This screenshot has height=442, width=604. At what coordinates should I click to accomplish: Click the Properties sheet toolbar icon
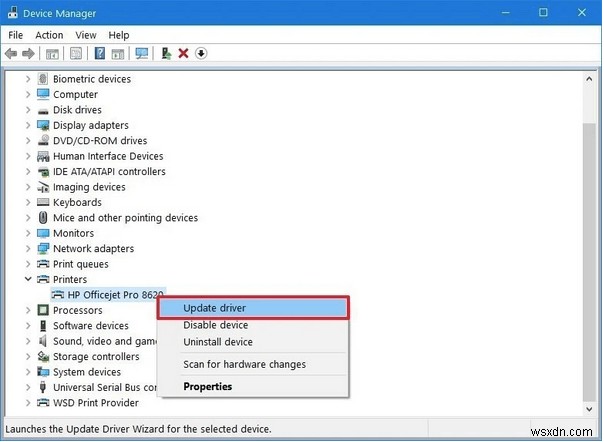point(76,54)
